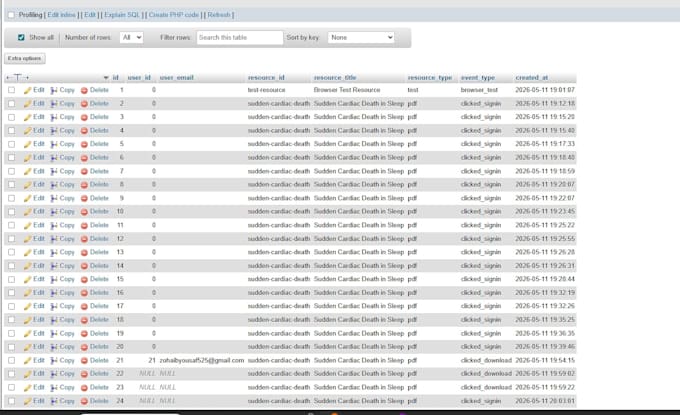Click the full-texts toggle arrows in table header
This screenshot has height=415, width=680.
(17, 78)
